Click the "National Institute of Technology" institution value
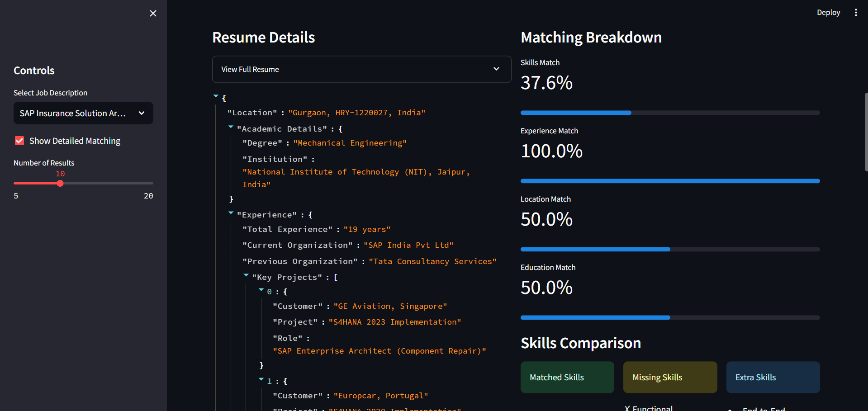This screenshot has width=868, height=411. [x=356, y=178]
